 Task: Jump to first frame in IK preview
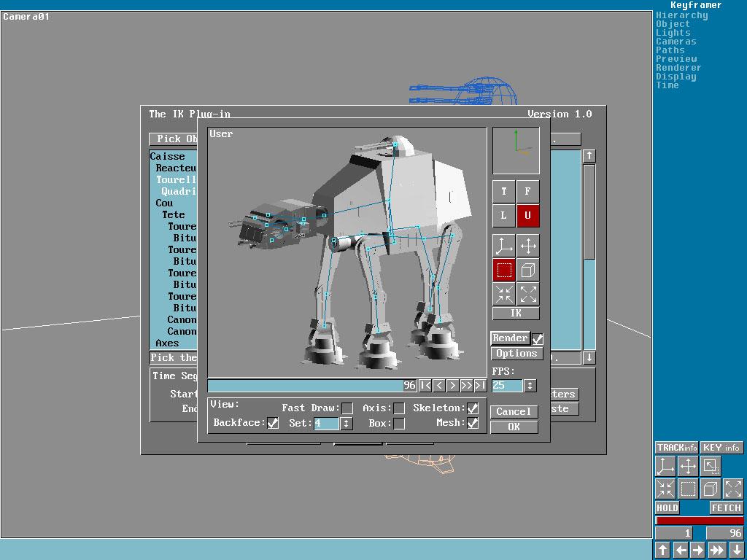pos(425,385)
